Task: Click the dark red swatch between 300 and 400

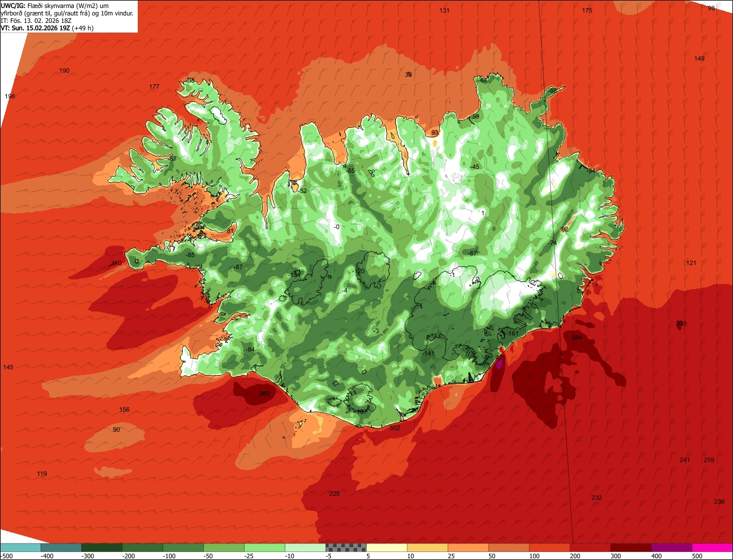Action: (x=630, y=547)
